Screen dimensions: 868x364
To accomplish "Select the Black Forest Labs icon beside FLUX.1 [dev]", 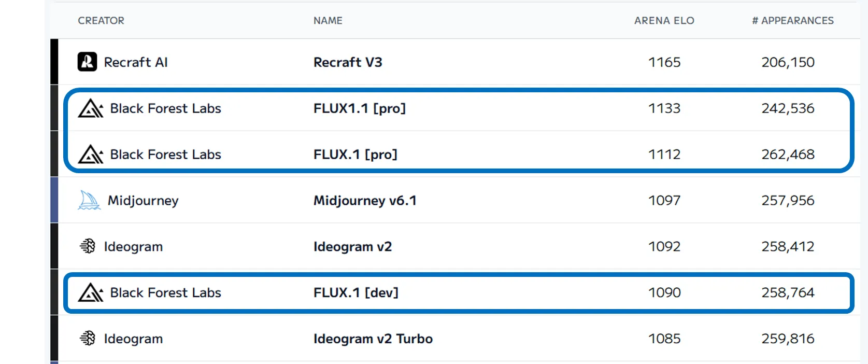I will coord(90,292).
